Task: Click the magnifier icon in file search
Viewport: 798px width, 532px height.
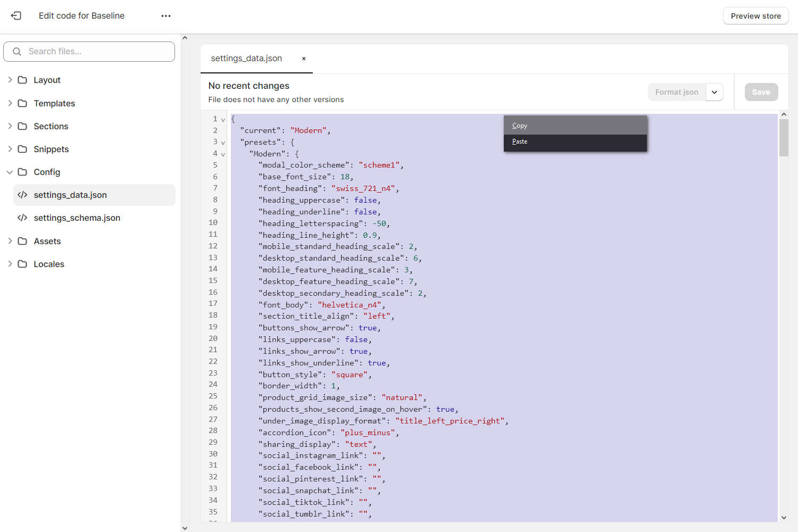Action: click(16, 51)
